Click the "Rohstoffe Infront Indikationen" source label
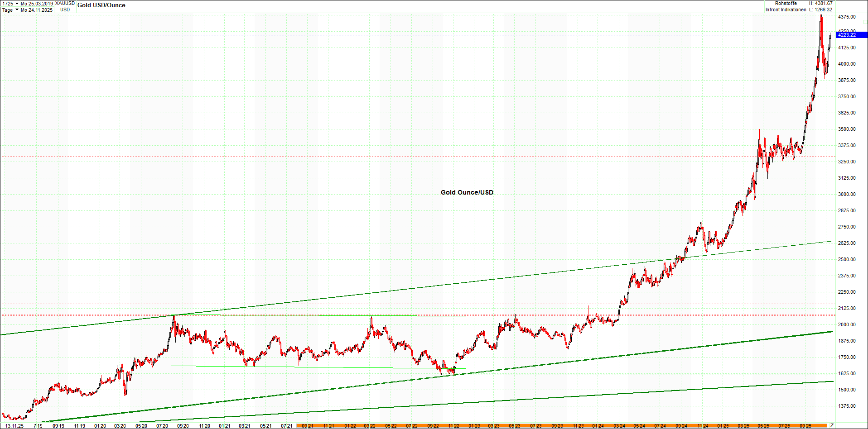Image resolution: width=868 pixels, height=429 pixels. (787, 6)
